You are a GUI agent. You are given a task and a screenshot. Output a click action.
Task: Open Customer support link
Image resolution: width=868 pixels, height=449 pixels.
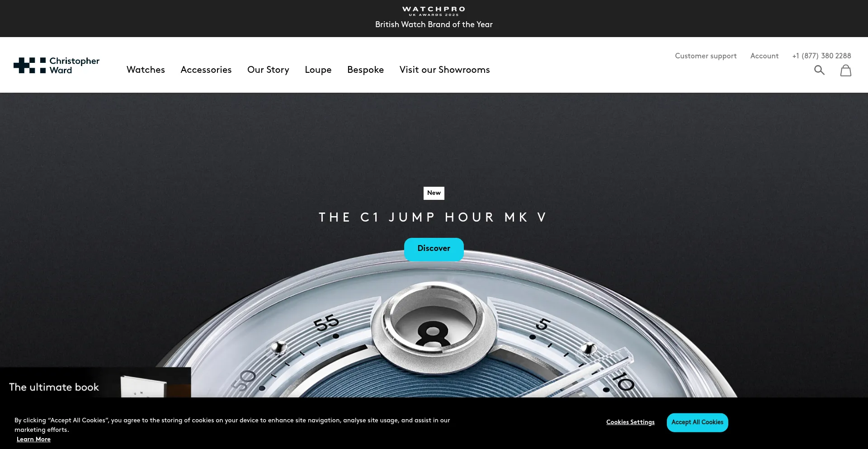click(x=706, y=56)
